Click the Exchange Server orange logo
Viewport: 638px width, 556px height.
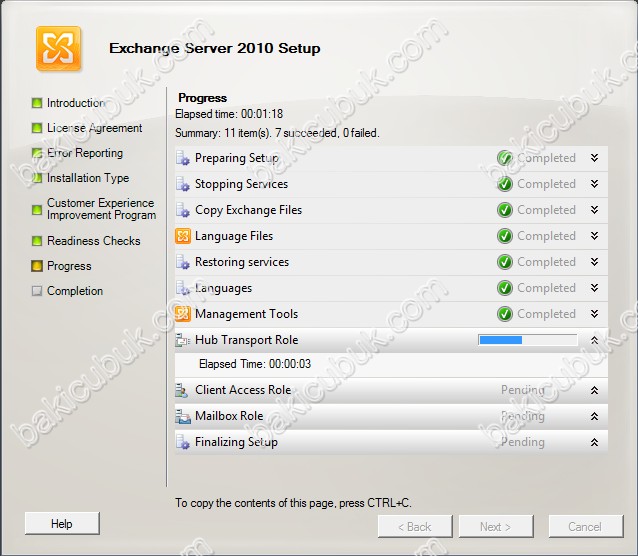coord(58,48)
